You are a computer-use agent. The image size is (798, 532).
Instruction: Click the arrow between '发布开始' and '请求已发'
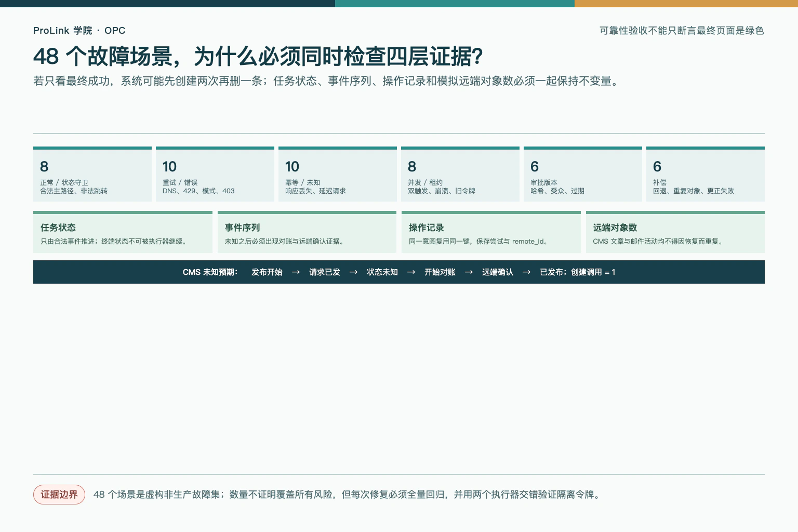point(296,272)
